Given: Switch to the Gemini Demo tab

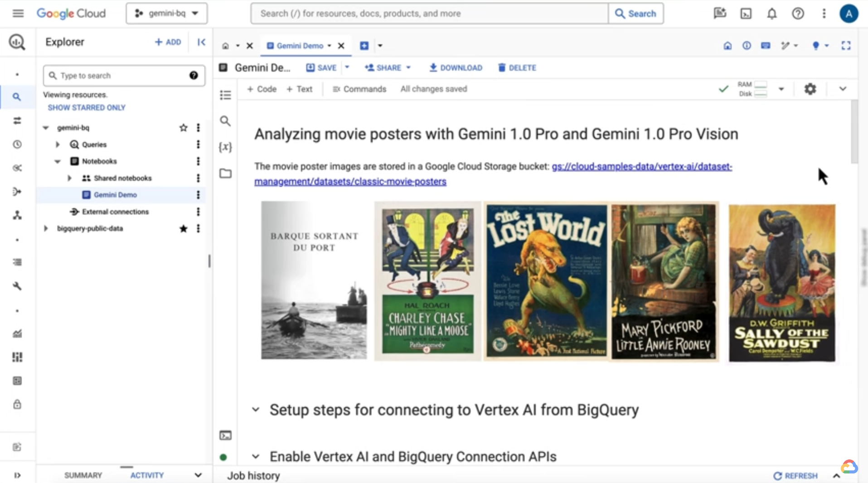Looking at the screenshot, I should pos(299,46).
